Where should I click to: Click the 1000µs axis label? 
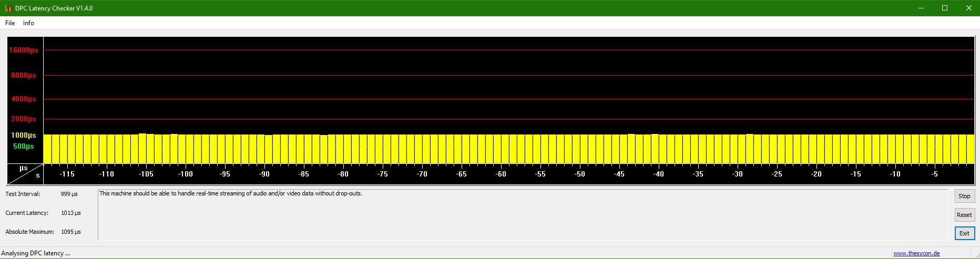pos(24,135)
